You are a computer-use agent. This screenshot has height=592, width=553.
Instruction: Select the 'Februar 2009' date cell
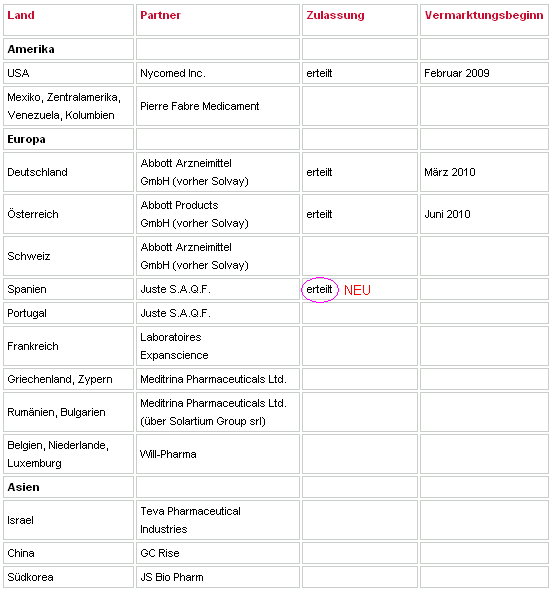point(484,73)
